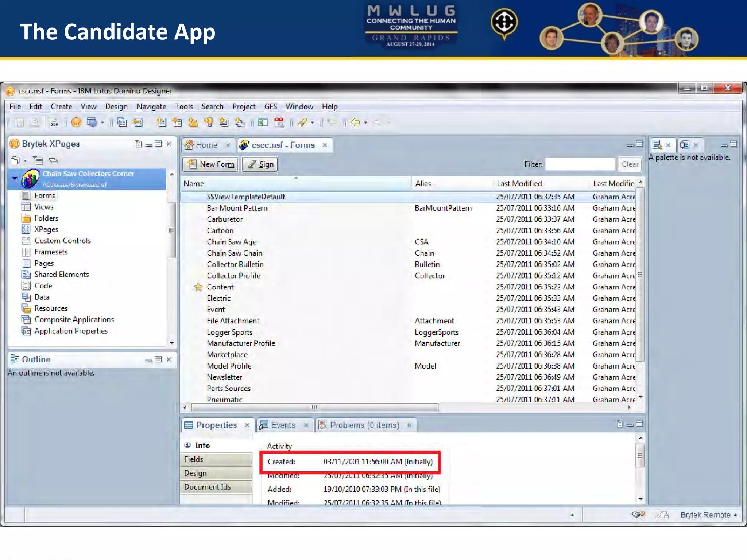Open the working set dropdown arrow in navigator
This screenshot has height=560, width=747.
pyautogui.click(x=25, y=160)
